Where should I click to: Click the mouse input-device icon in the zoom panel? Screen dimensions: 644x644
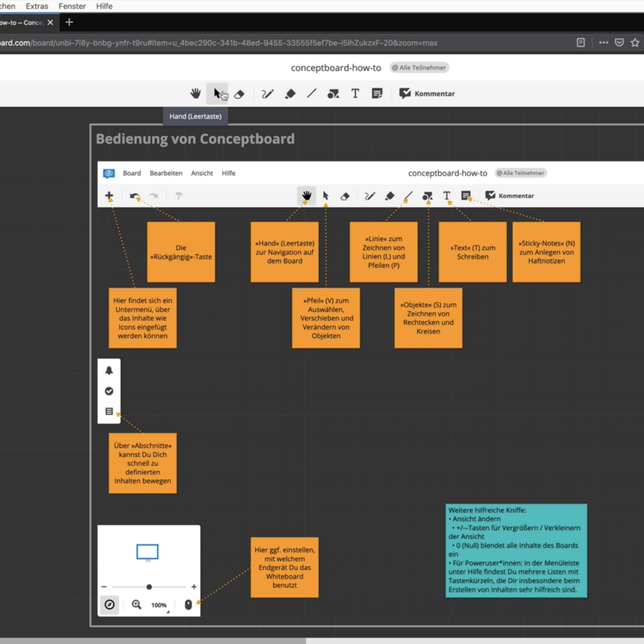(x=188, y=605)
